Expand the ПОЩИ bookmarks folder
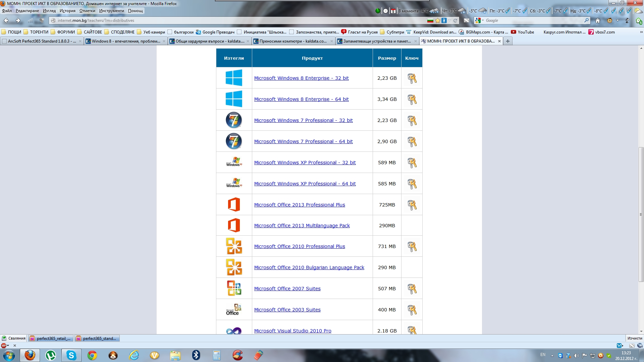The image size is (644, 362). (11, 32)
